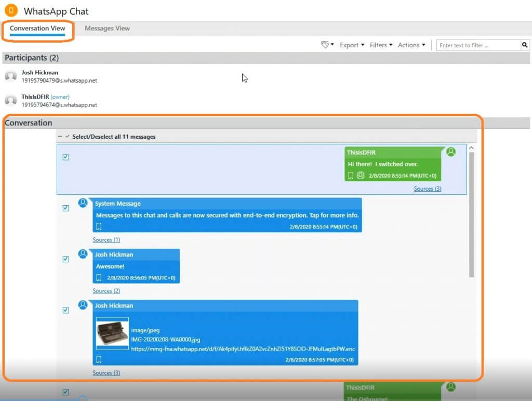532x401 pixels.
Task: Open Sources (2) link under 'Awesome!' message
Action: [x=106, y=291]
